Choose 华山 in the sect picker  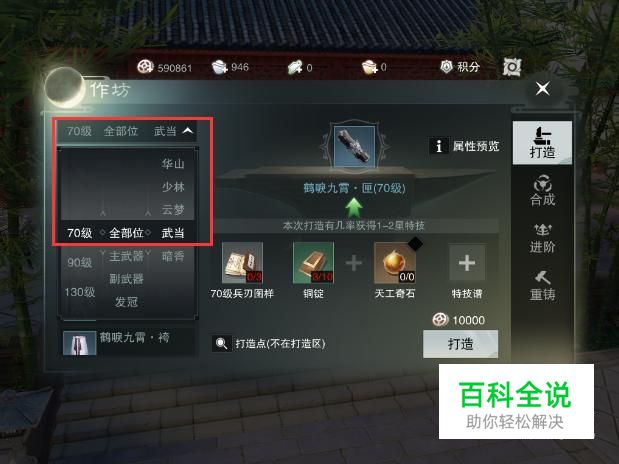(x=173, y=163)
